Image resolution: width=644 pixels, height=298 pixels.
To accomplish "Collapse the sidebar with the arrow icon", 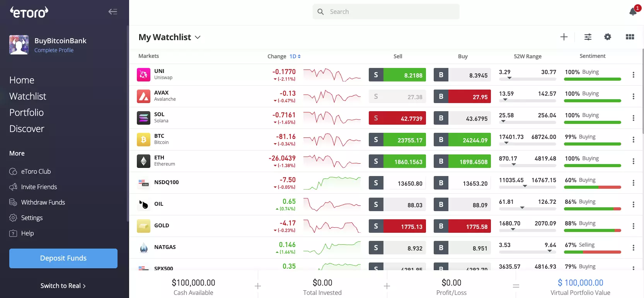I will tap(112, 12).
